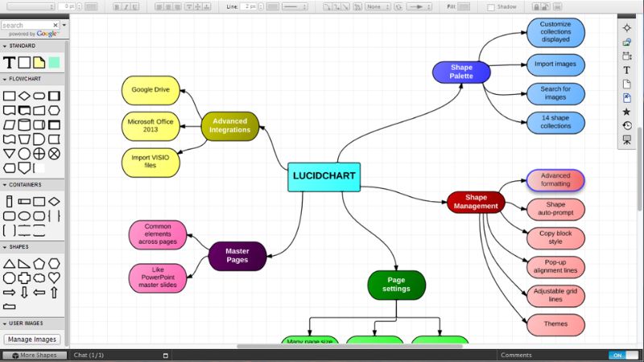Click the Manage Images button
This screenshot has height=362, width=644.
(32, 339)
